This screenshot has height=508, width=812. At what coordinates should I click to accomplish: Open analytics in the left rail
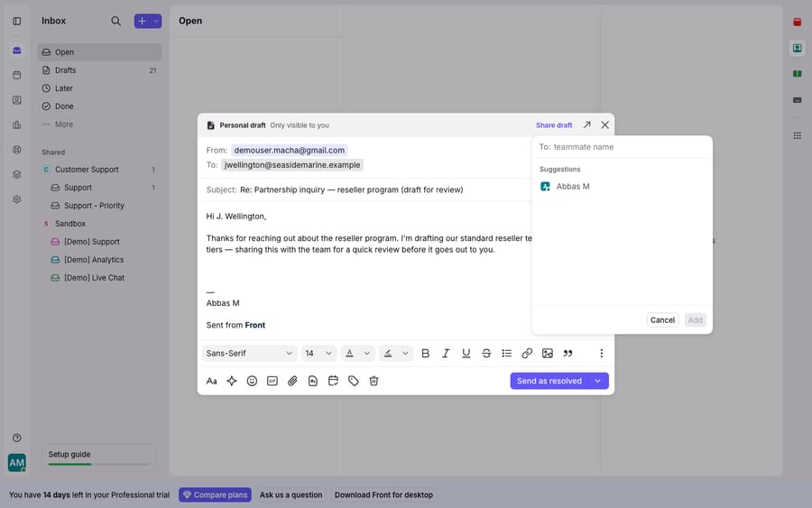click(17, 125)
